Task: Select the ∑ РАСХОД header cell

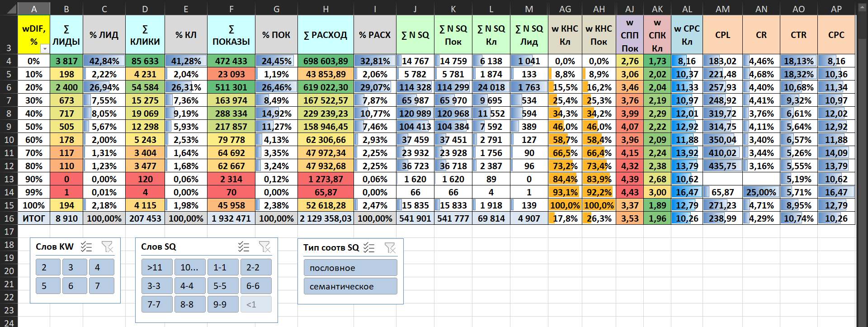Action: coord(325,35)
